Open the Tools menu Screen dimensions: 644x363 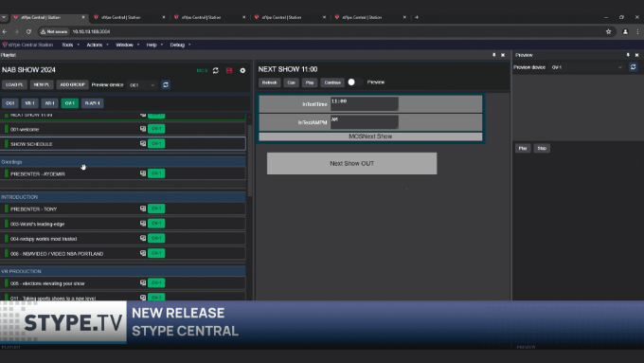[70, 45]
